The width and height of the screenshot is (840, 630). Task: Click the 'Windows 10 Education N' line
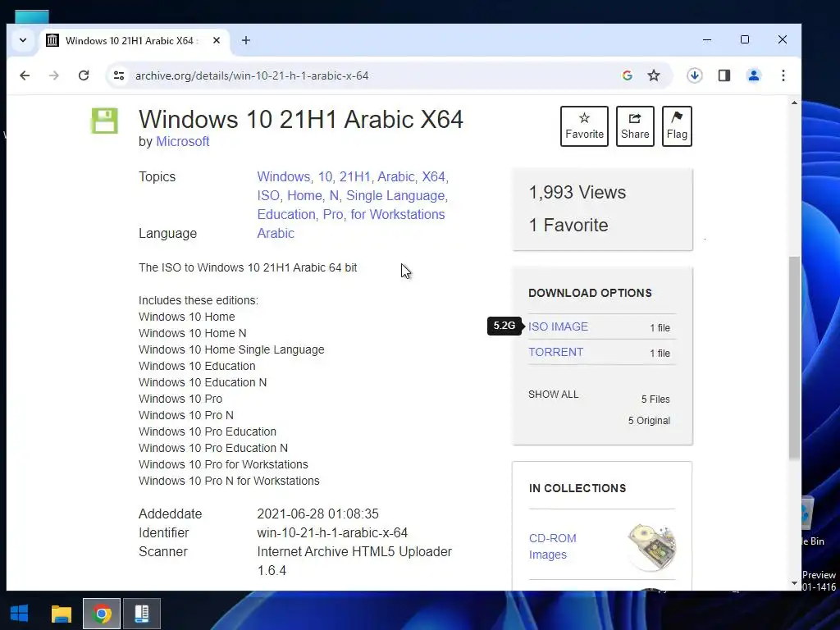(203, 382)
